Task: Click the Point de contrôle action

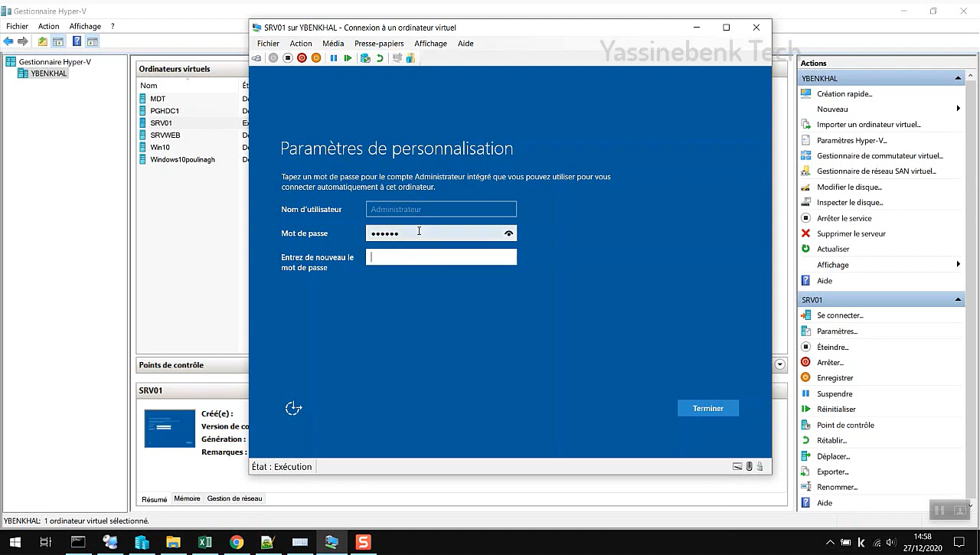Action: click(845, 425)
